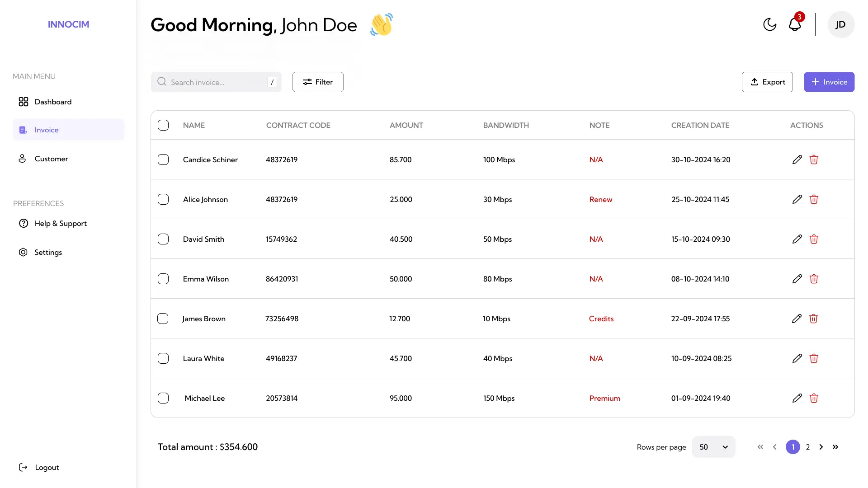Edit Candice Schiner invoice with pencil icon
Image resolution: width=868 pixels, height=488 pixels.
pos(797,160)
